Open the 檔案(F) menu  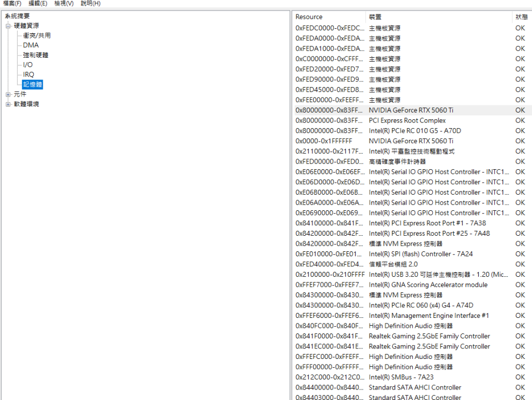(x=12, y=3)
